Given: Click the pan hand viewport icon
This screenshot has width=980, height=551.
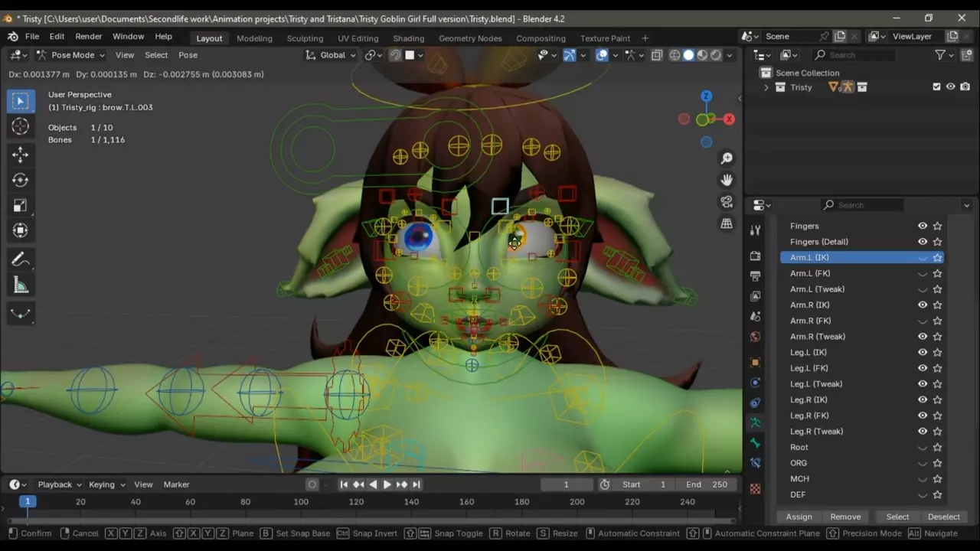Looking at the screenshot, I should [727, 180].
